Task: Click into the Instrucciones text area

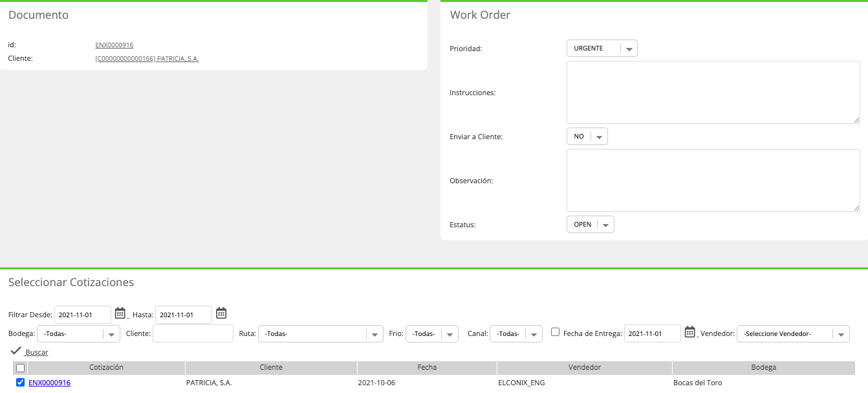Action: coord(713,93)
